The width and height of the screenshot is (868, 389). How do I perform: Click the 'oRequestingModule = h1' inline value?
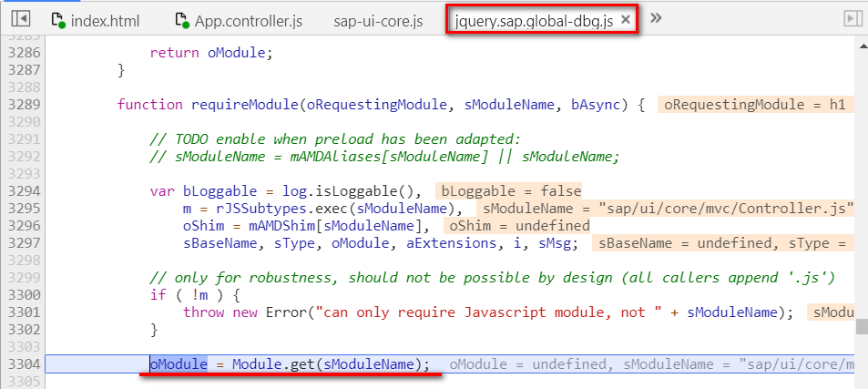tap(754, 105)
